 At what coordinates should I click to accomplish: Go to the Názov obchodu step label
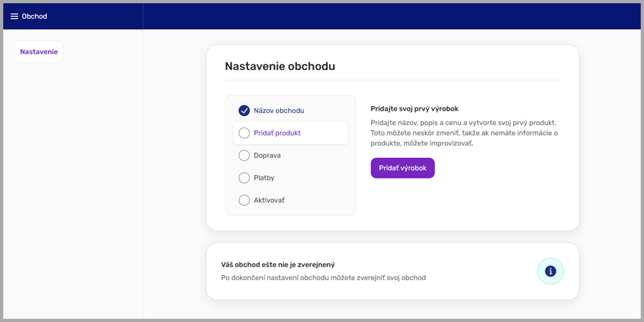tap(279, 111)
